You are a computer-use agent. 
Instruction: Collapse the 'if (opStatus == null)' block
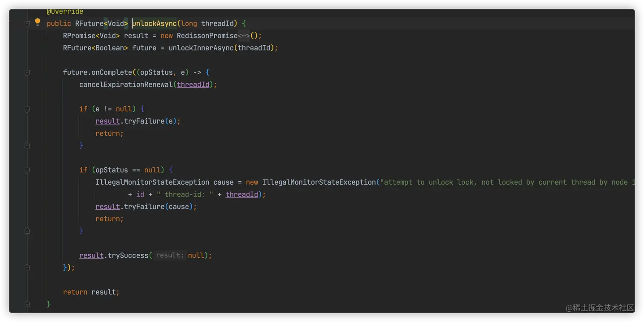27,170
